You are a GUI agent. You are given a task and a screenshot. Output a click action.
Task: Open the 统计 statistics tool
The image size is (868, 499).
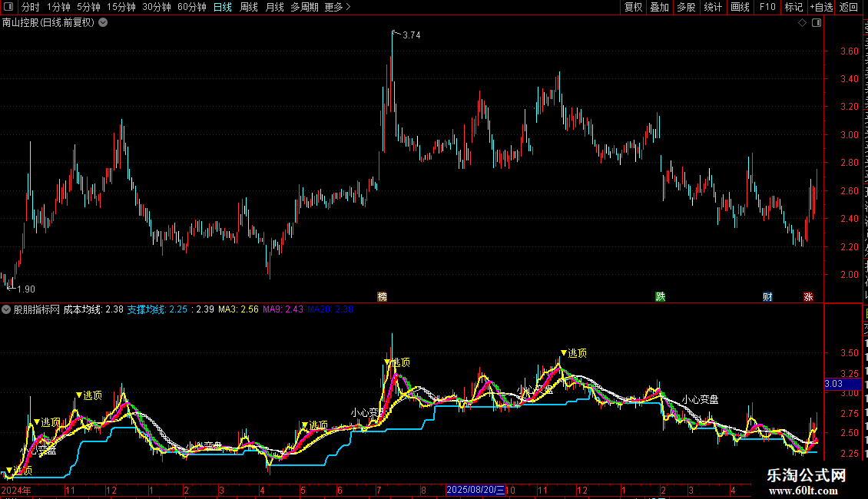click(712, 7)
